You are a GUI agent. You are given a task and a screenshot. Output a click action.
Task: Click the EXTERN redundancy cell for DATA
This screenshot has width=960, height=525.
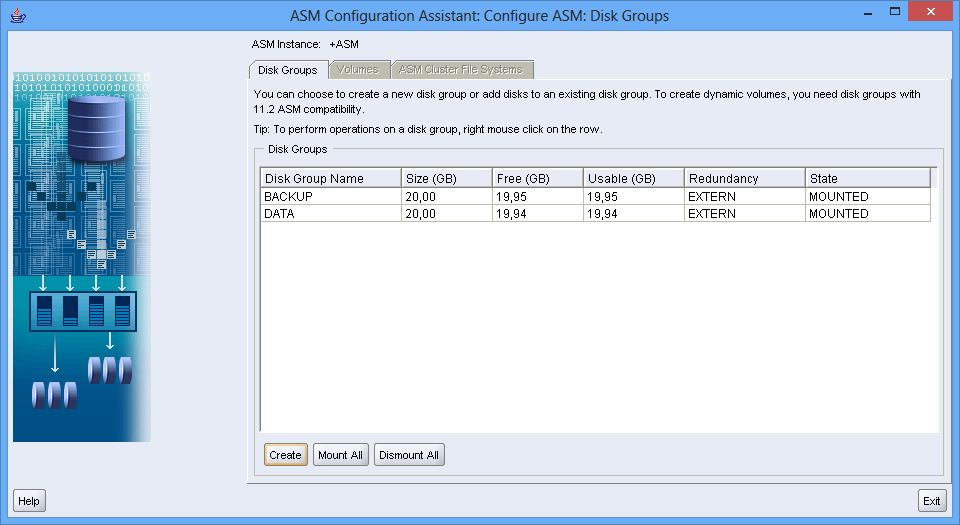pyautogui.click(x=744, y=214)
